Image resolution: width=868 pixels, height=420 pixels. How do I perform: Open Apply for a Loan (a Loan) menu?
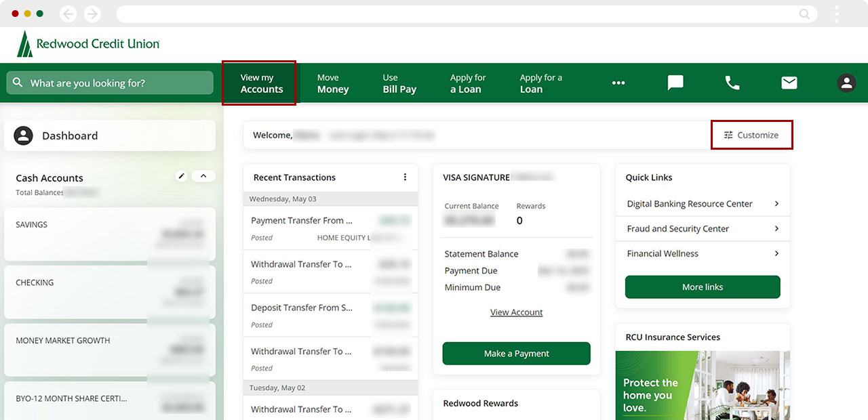pyautogui.click(x=468, y=83)
